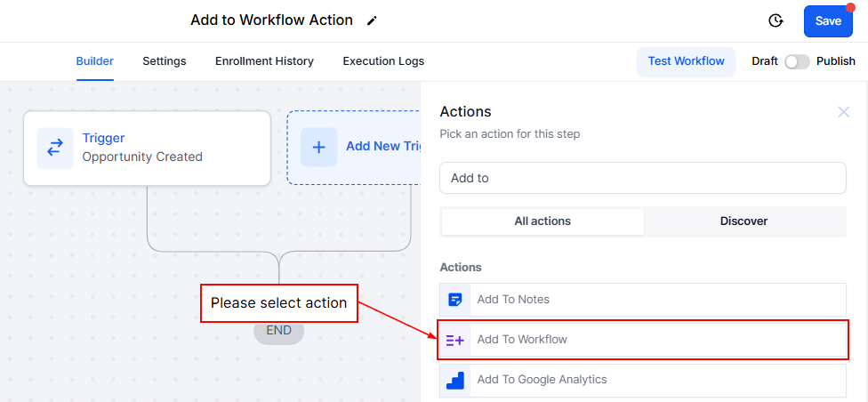Screen dimensions: 868x402
Task: Click the Add To Workflow icon
Action: coord(455,340)
